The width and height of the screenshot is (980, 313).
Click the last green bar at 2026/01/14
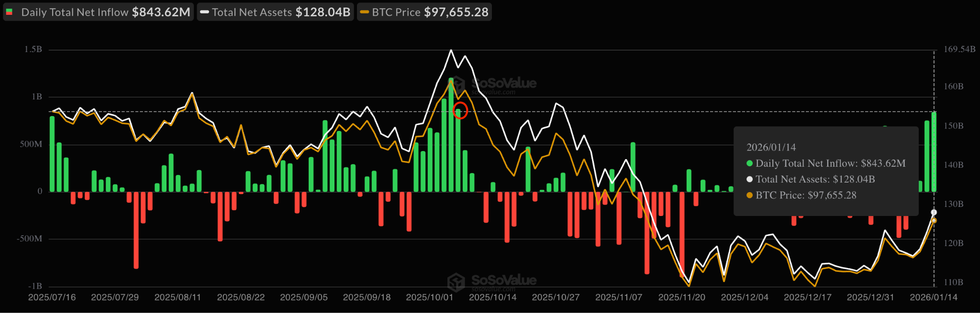click(x=934, y=152)
